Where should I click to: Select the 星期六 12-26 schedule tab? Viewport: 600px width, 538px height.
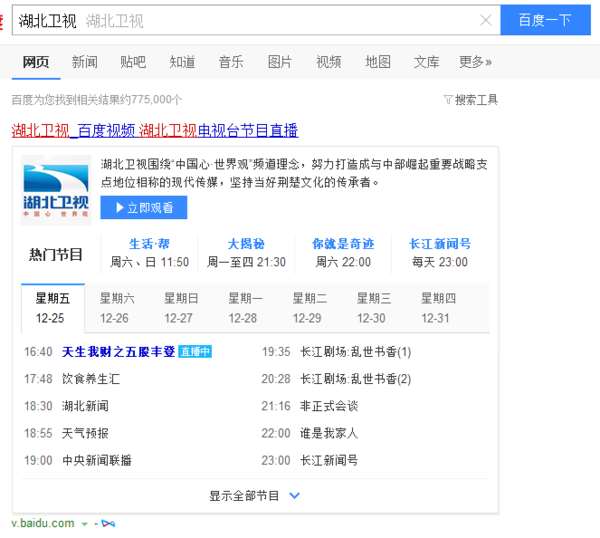(x=117, y=308)
